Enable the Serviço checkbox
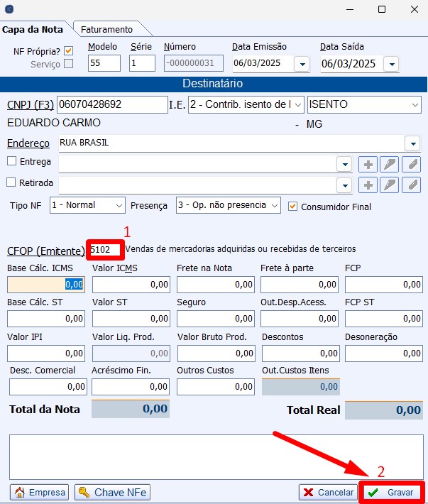This screenshot has height=504, width=428. (x=69, y=64)
